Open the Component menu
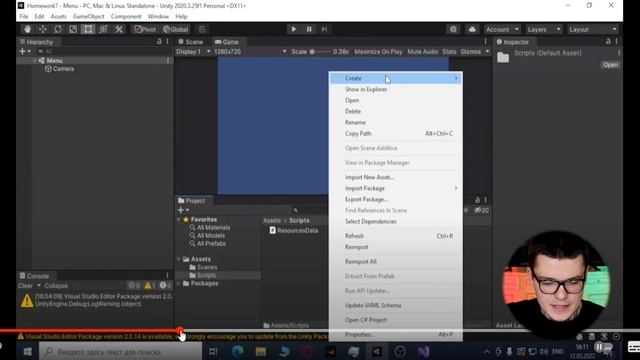Image resolution: width=640 pixels, height=360 pixels. (126, 16)
